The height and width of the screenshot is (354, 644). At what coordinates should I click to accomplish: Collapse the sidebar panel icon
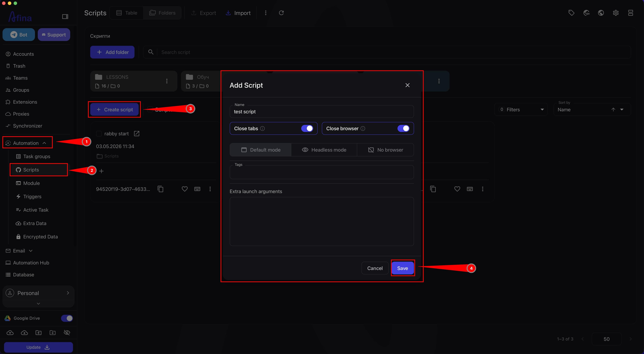(65, 16)
